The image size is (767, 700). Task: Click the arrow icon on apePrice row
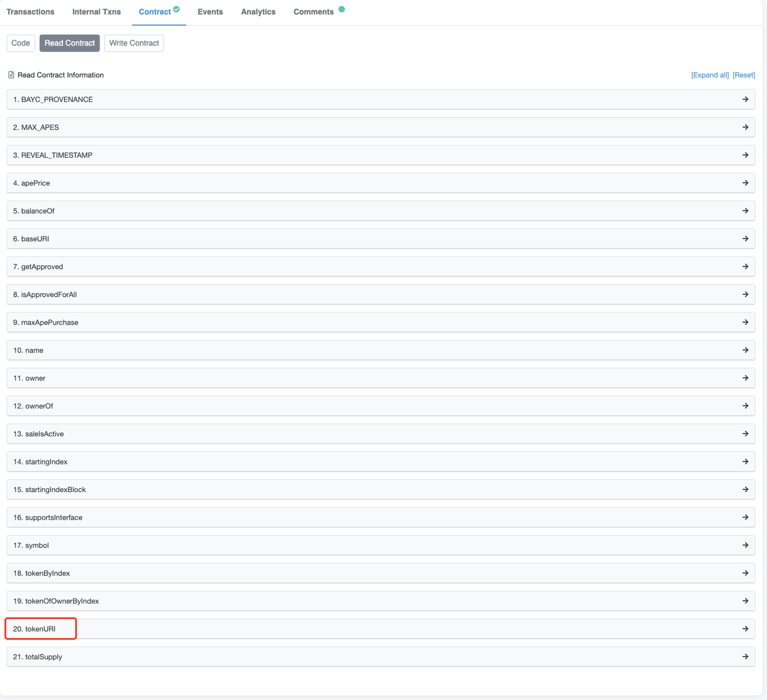pos(745,183)
